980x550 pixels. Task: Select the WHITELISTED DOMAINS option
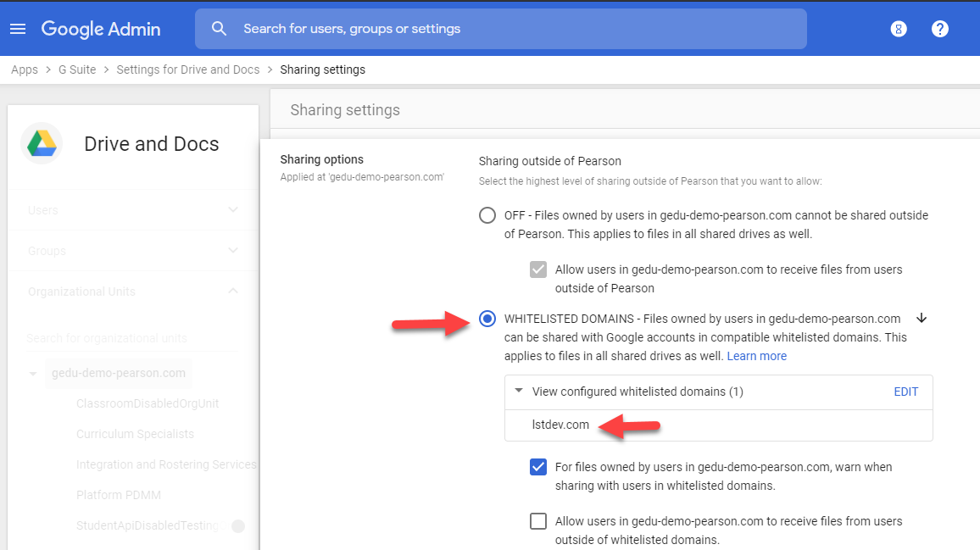487,319
